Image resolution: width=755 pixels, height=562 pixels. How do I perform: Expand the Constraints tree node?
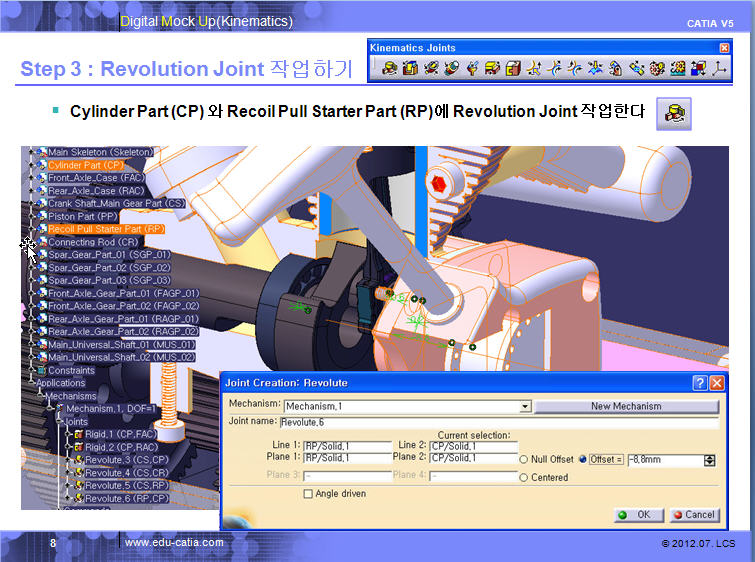(x=30, y=370)
